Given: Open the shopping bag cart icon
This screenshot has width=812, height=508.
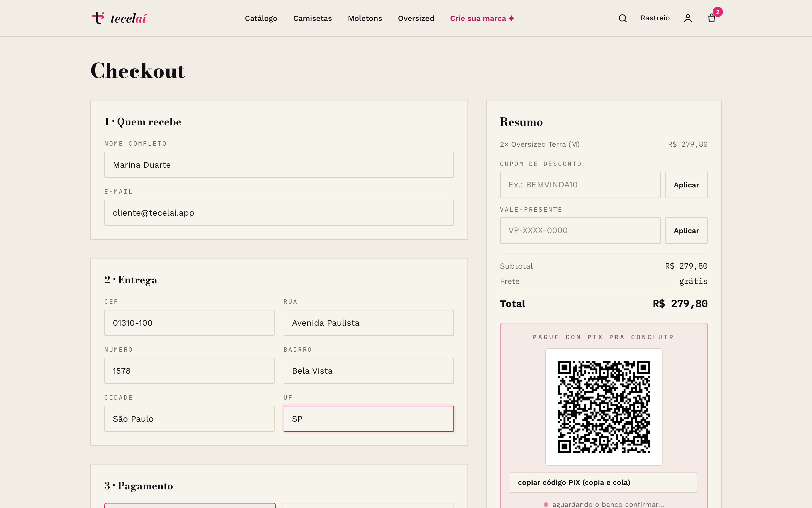Looking at the screenshot, I should click(712, 18).
